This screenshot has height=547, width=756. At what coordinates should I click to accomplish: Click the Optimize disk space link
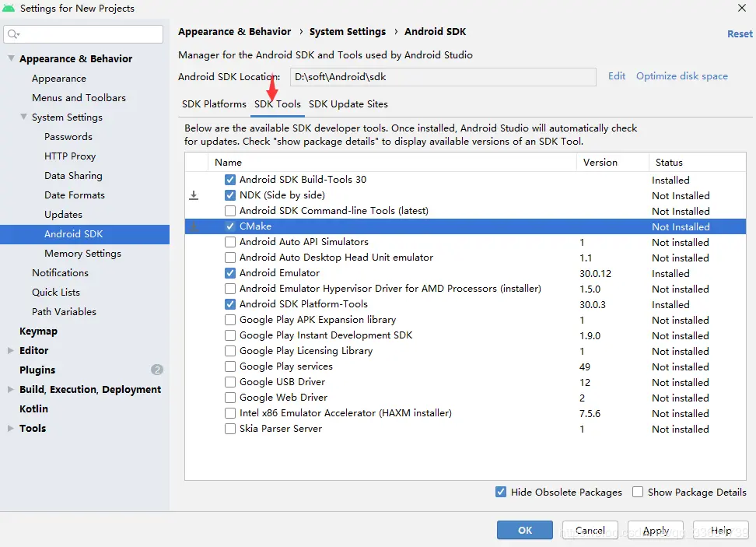[x=681, y=76]
